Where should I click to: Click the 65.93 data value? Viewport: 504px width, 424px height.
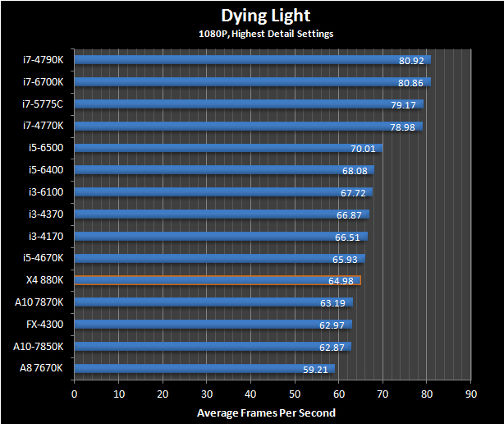pos(345,260)
